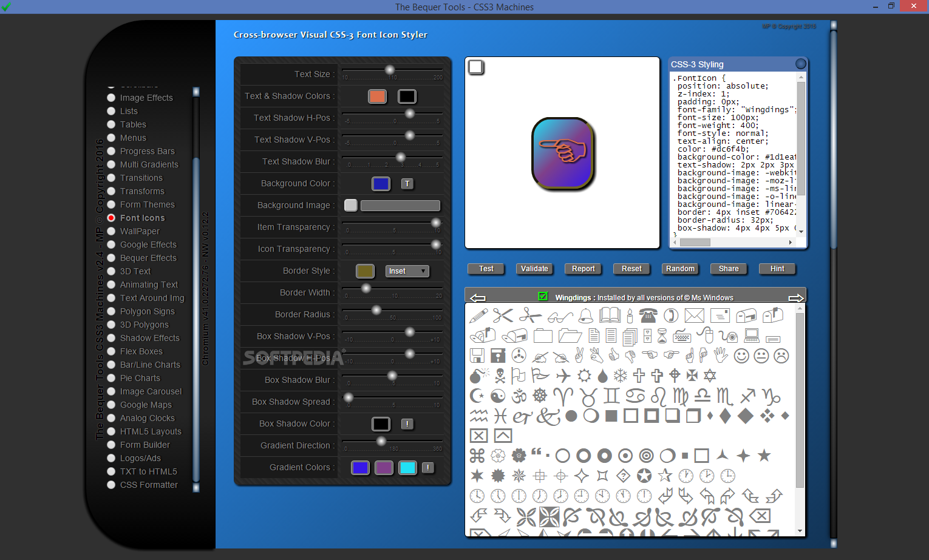929x560 pixels.
Task: Pick the star of David glyph
Action: point(709,376)
